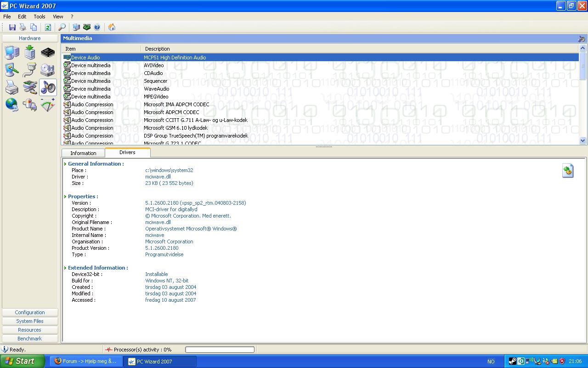Switch to Forum Firefox taskbar window

pyautogui.click(x=86, y=361)
